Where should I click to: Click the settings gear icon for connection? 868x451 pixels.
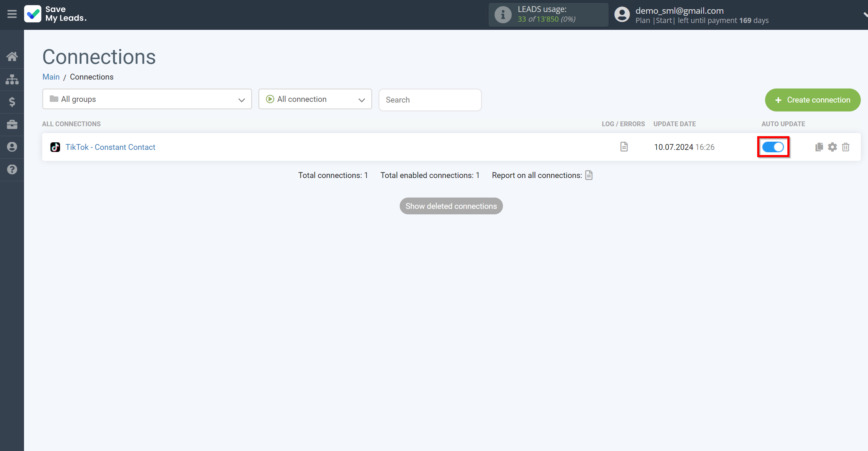(832, 146)
